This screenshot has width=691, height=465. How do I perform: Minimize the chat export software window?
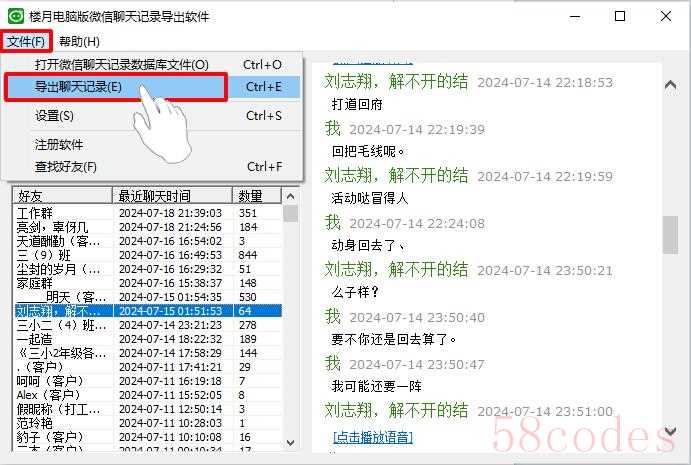[x=575, y=17]
